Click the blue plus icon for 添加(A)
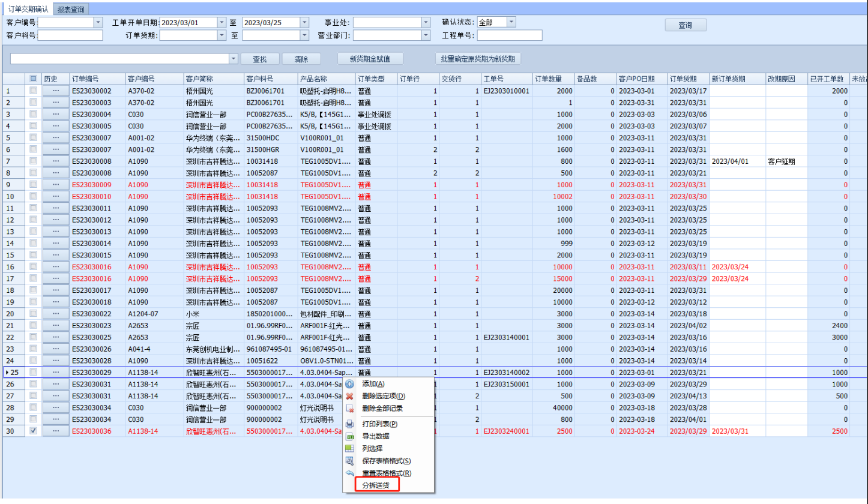This screenshot has height=504, width=868. [x=350, y=384]
